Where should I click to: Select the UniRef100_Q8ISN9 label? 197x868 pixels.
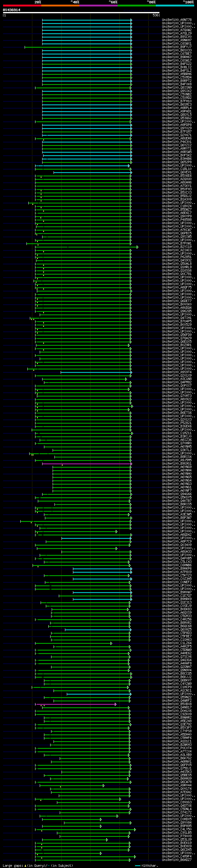coord(177,88)
